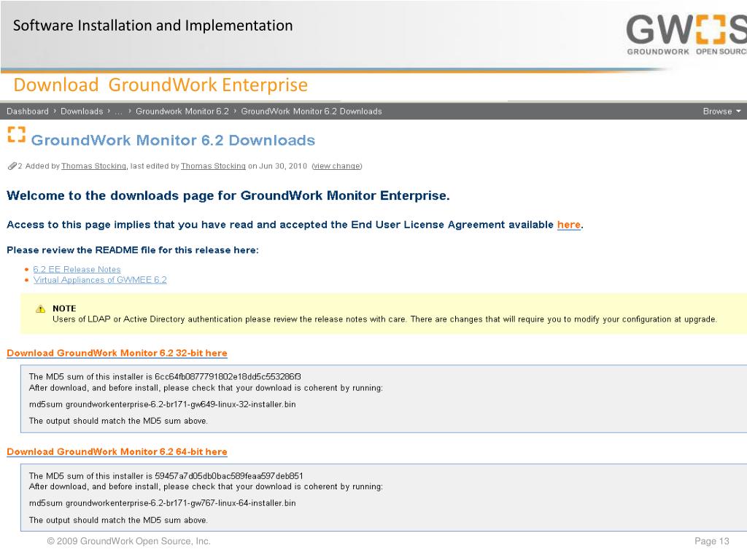The height and width of the screenshot is (560, 747).
Task: Download GroundWork Monitor 6.2 64-bit installer
Action: click(117, 451)
